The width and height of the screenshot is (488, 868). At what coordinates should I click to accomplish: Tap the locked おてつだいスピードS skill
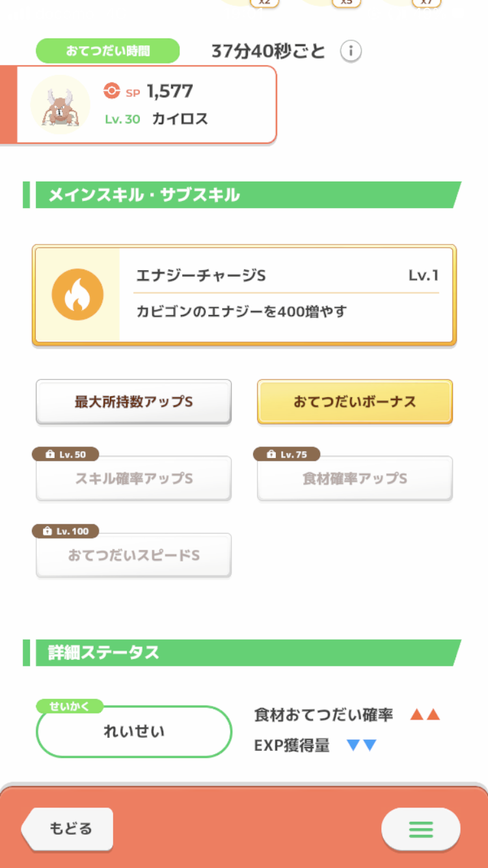[133, 555]
